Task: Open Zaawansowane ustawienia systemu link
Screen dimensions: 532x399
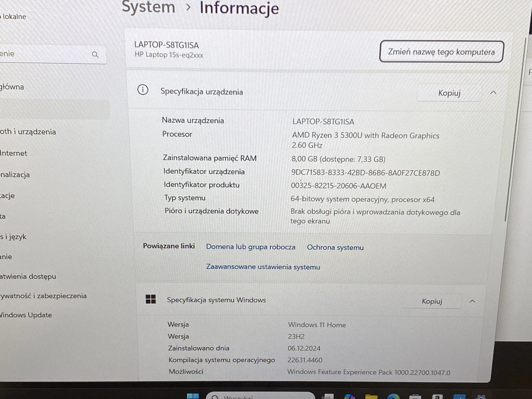Action: [263, 267]
